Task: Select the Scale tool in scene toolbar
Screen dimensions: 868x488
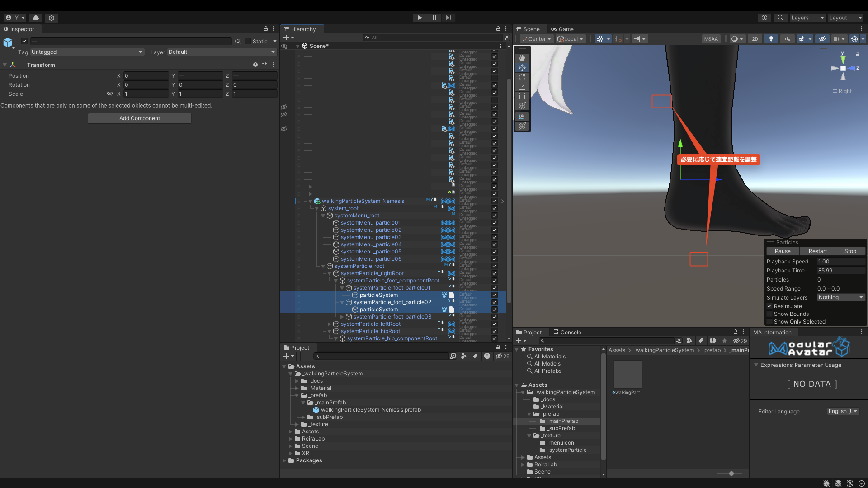Action: click(x=522, y=87)
